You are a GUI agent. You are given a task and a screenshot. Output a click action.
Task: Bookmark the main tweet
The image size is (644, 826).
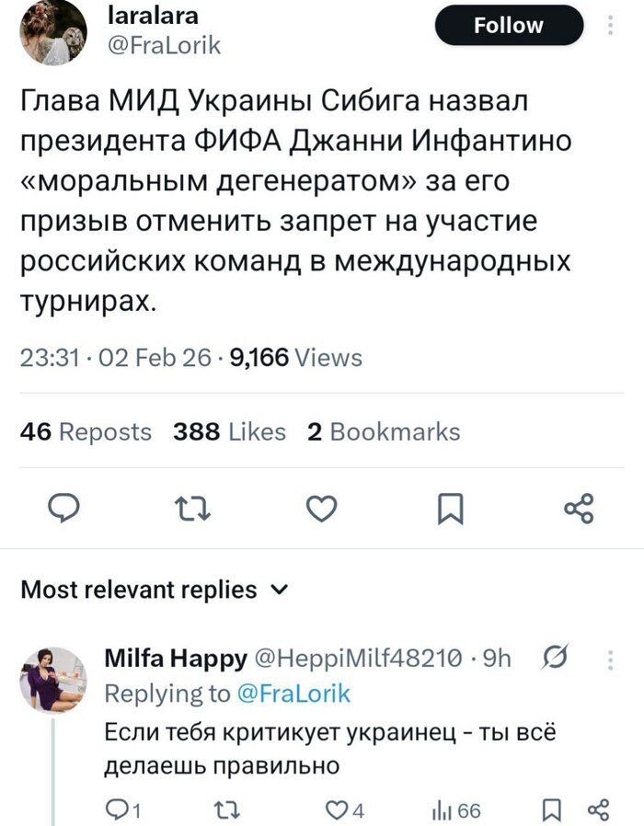[451, 507]
